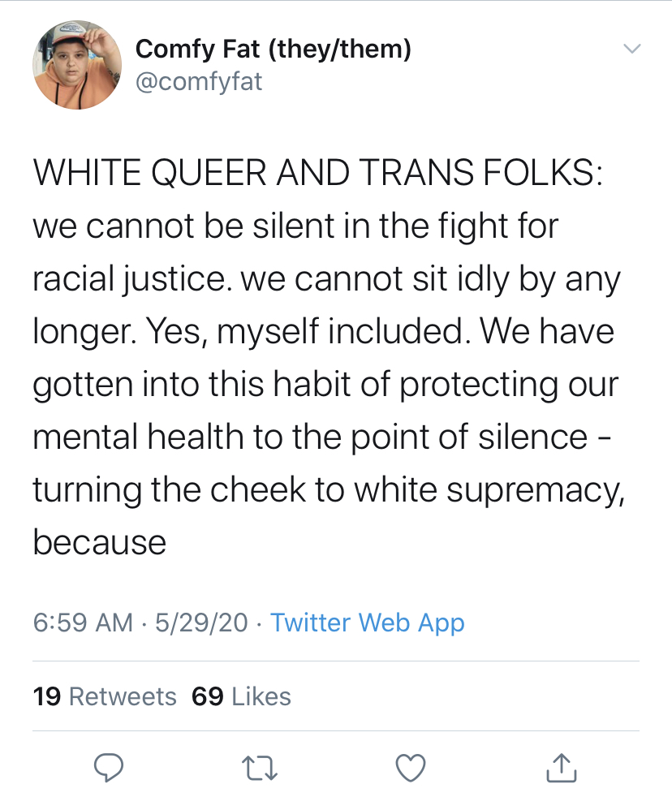
Task: Like the tweet with the heart icon
Action: (411, 768)
